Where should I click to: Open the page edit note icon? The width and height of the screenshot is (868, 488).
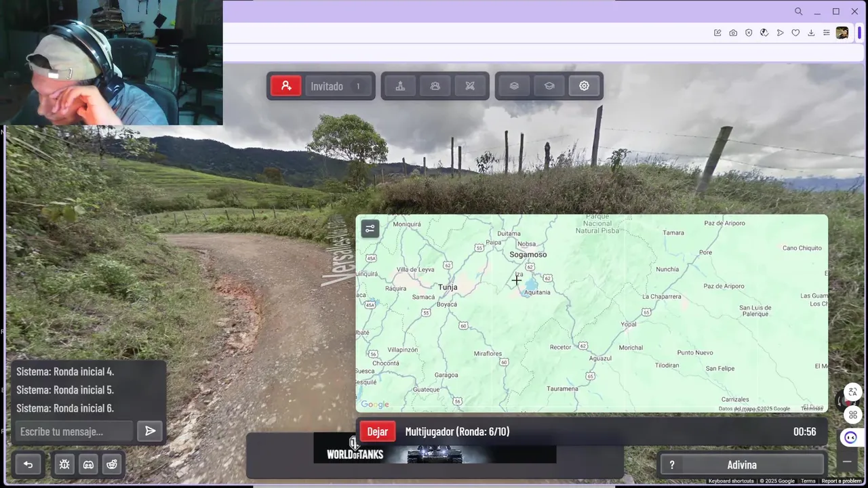(x=717, y=33)
